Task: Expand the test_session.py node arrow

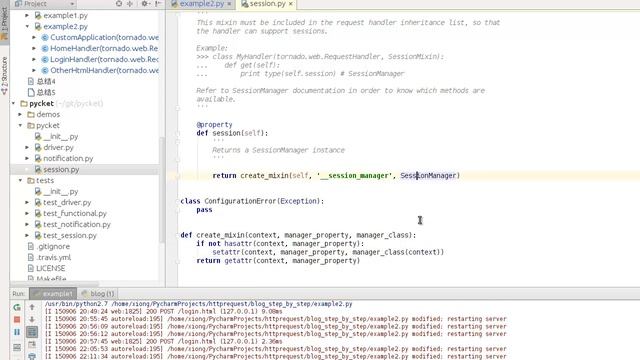Action: (x=27, y=236)
